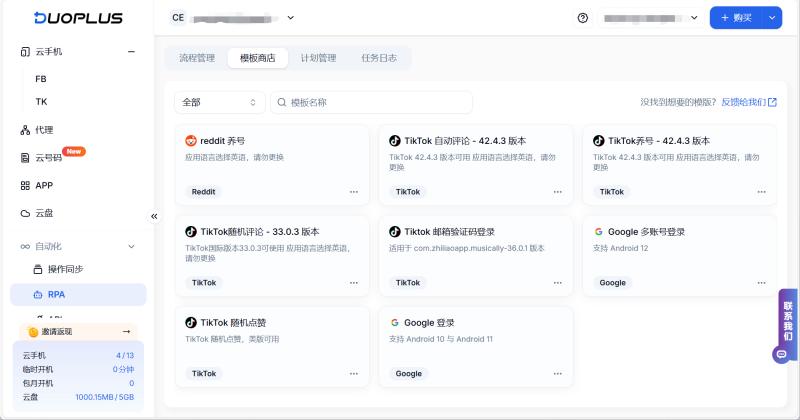Image resolution: width=800 pixels, height=420 pixels.
Task: Click the 购买 purchase button
Action: coord(736,18)
